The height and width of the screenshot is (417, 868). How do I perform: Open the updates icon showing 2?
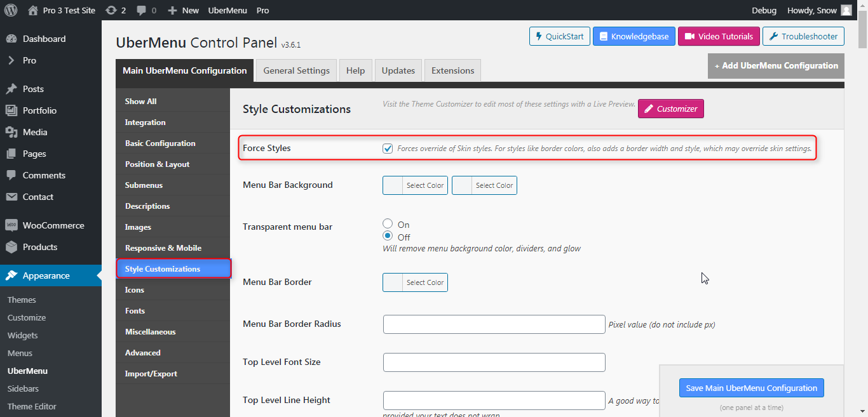pyautogui.click(x=116, y=10)
